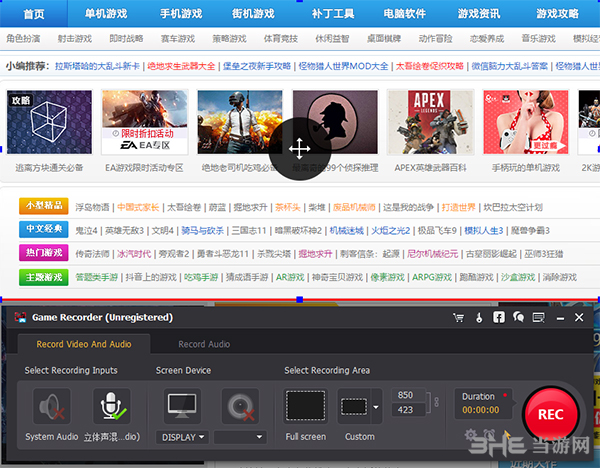The image size is (600, 468).
Task: Open the PUBG helmet soldier thumbnail
Action: 240,122
